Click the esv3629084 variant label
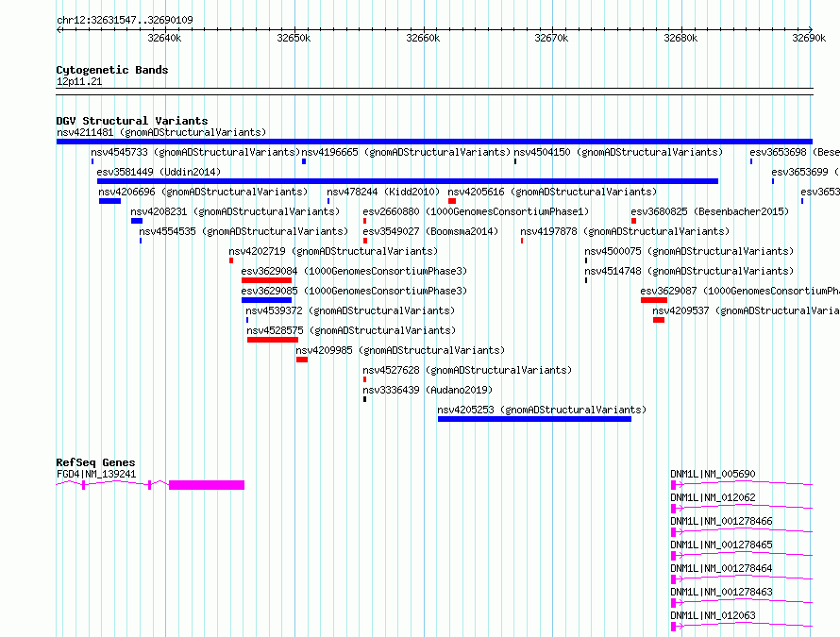This screenshot has width=840, height=637. click(x=354, y=271)
